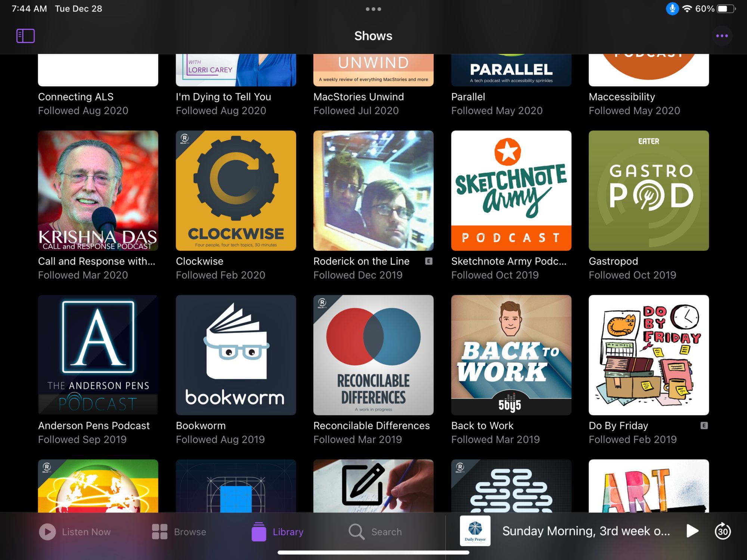747x560 pixels.
Task: Tap 'Followed Aug 2019' under Bookworm
Action: point(220,439)
